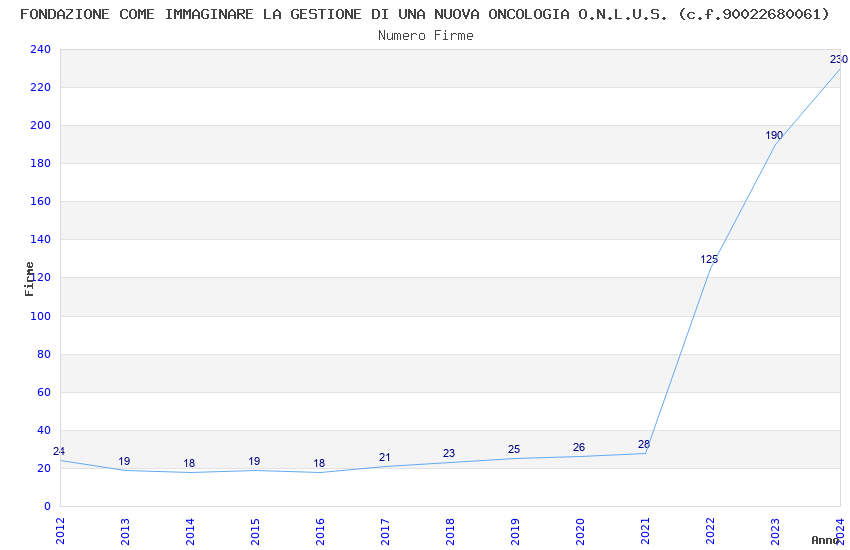Click the data label 23 for 2018
The height and width of the screenshot is (550, 850).
point(449,454)
